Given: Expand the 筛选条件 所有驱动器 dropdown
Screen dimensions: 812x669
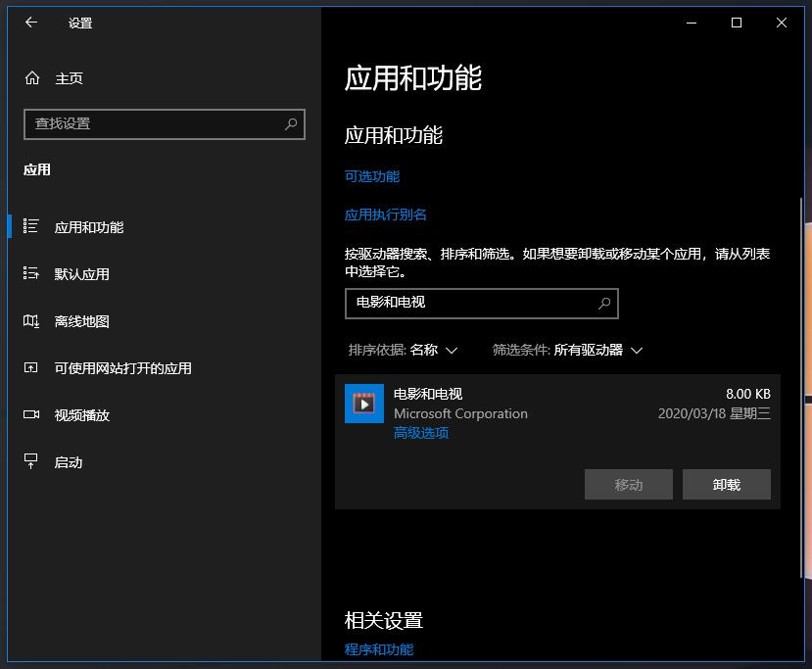Looking at the screenshot, I should [567, 350].
